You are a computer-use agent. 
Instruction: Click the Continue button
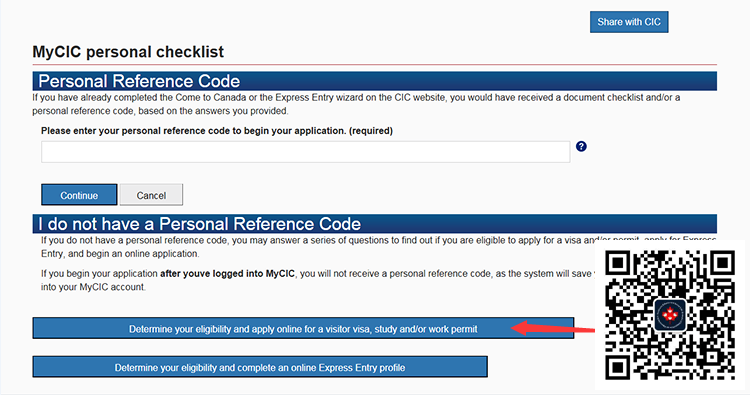79,195
